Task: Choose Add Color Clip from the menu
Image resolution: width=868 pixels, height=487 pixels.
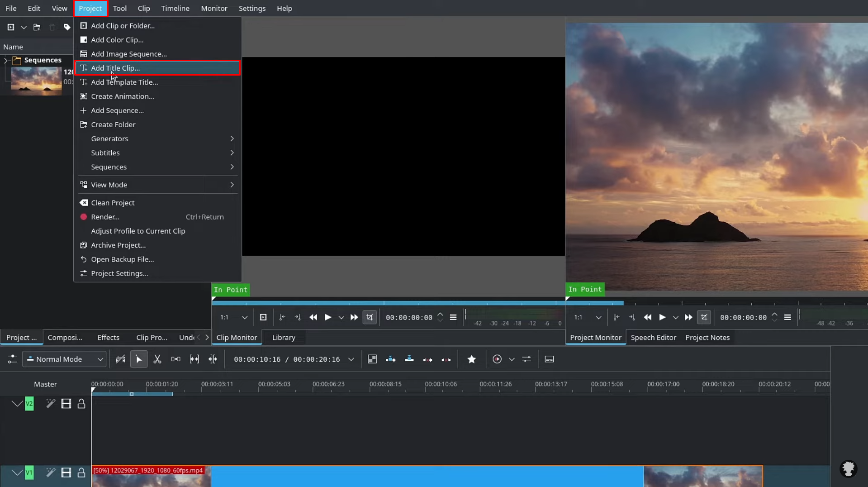Action: pos(117,40)
